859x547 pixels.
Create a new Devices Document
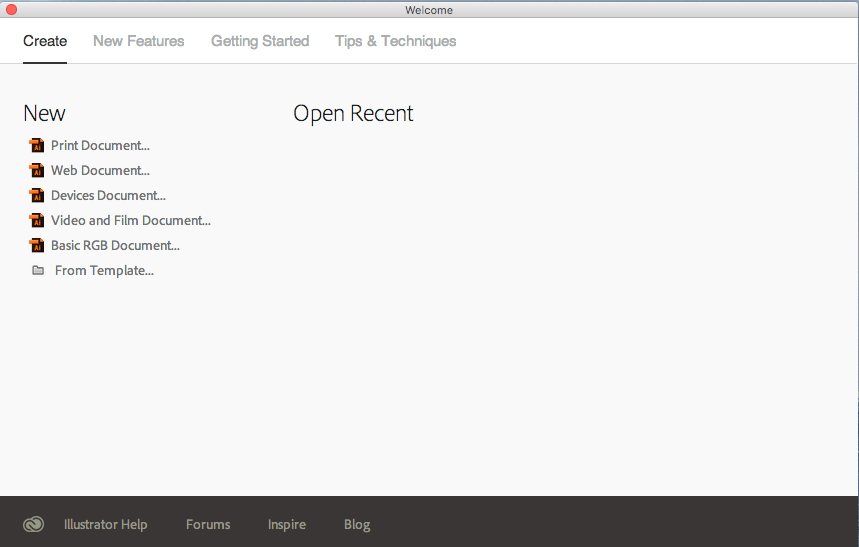(108, 196)
